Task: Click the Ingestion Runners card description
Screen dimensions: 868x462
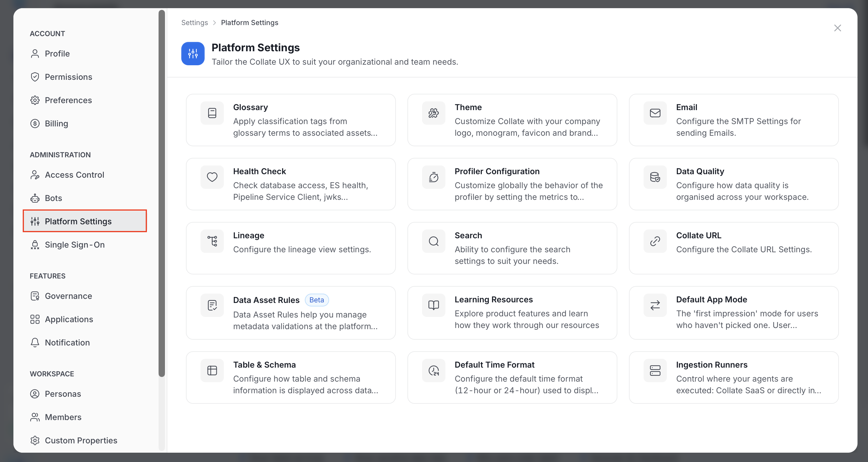Action: [x=748, y=385]
